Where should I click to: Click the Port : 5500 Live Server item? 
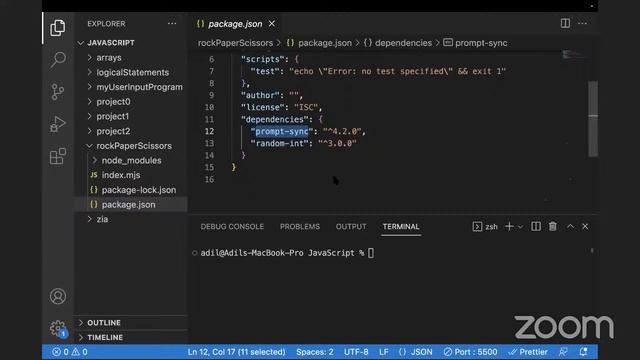click(470, 352)
